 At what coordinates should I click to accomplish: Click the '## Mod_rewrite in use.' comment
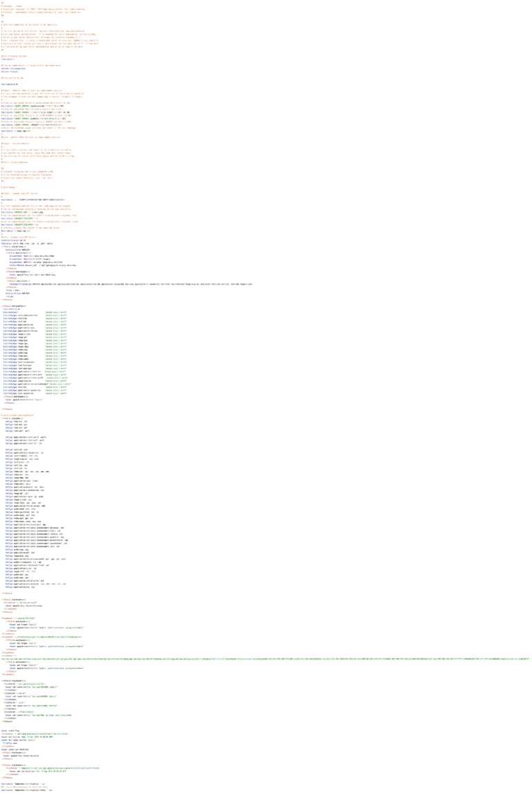[12, 78]
